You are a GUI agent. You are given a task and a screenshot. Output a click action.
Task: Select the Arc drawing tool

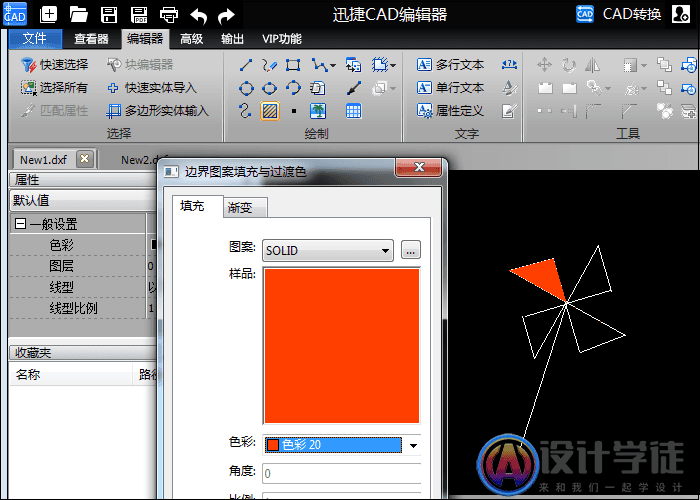[x=293, y=88]
